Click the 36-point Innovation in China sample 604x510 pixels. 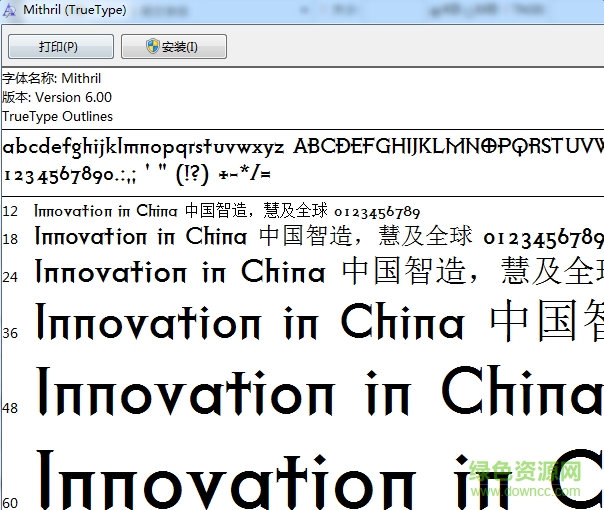coord(250,322)
